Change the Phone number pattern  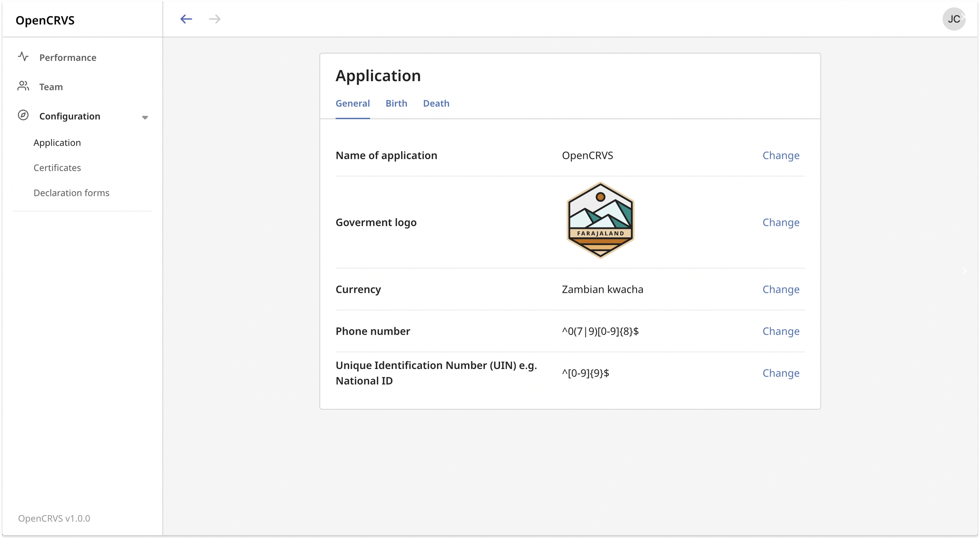[781, 331]
